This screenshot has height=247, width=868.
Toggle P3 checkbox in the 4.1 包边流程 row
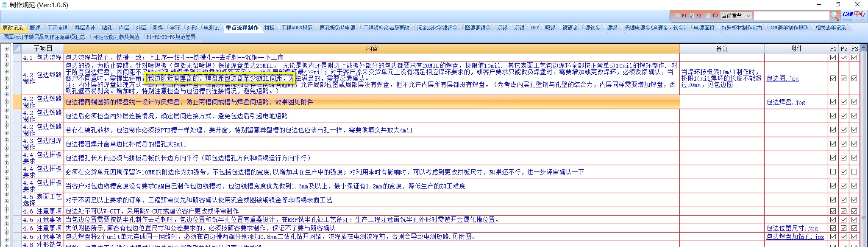click(854, 57)
